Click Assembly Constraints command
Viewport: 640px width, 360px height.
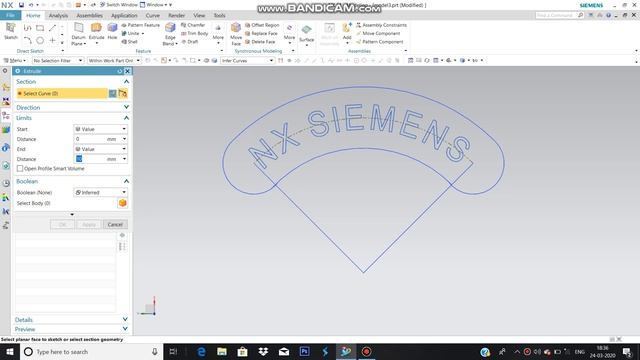click(x=381, y=25)
